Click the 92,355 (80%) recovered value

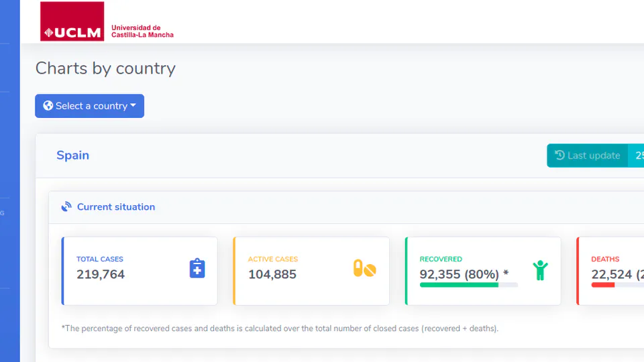pos(464,274)
